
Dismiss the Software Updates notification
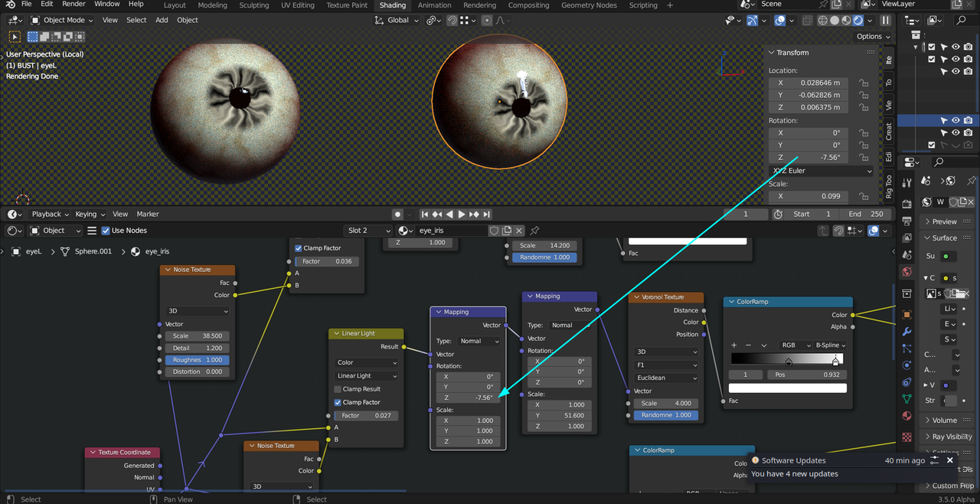tap(950, 460)
